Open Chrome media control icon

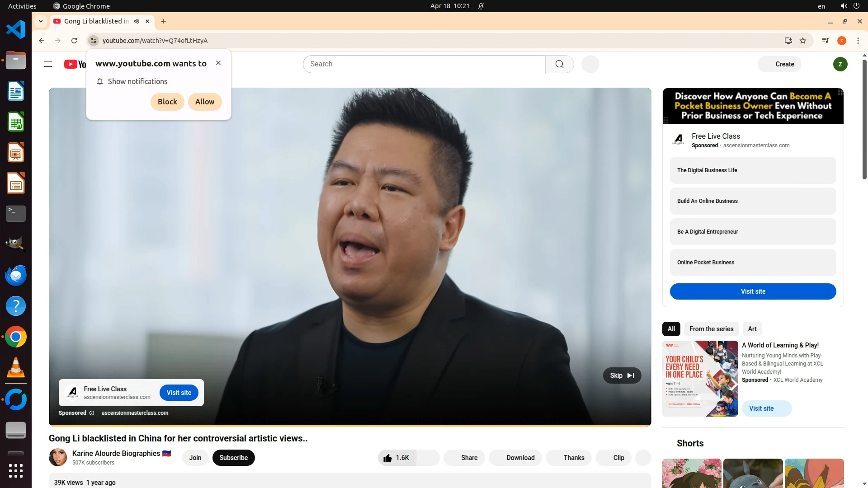pyautogui.click(x=826, y=41)
